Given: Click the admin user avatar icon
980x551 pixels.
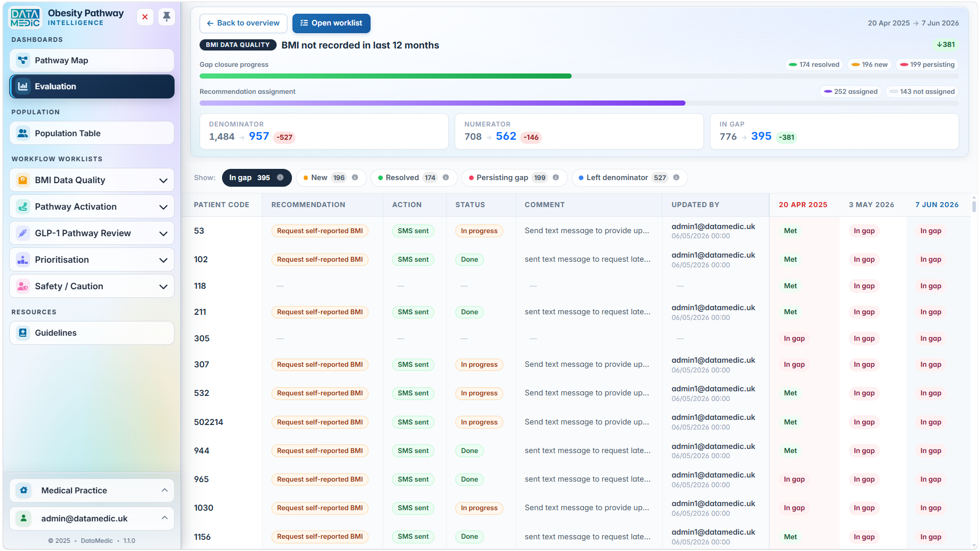Looking at the screenshot, I should click(x=23, y=518).
